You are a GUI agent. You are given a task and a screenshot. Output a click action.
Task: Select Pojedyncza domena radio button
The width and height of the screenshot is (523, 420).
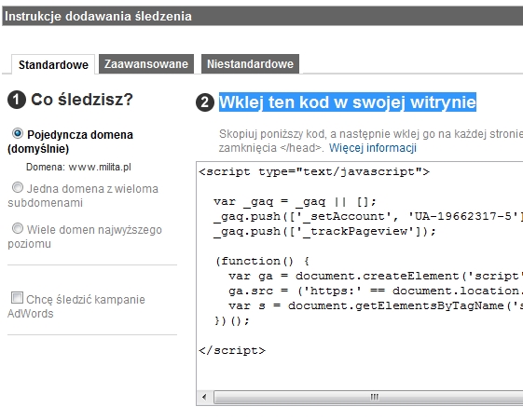coord(18,133)
